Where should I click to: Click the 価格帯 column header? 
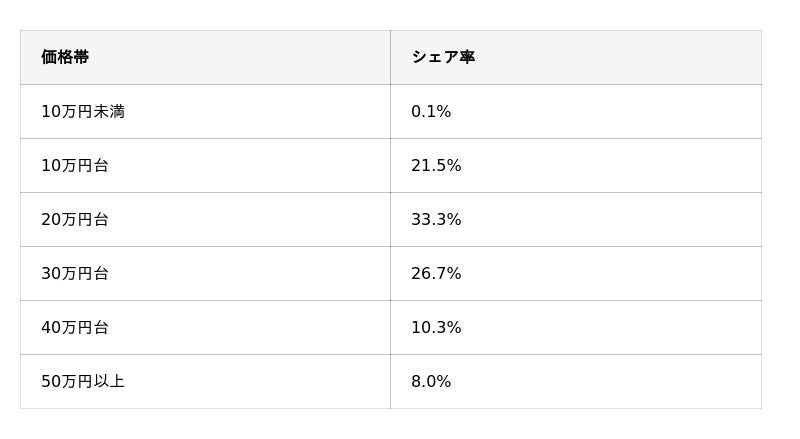click(65, 57)
